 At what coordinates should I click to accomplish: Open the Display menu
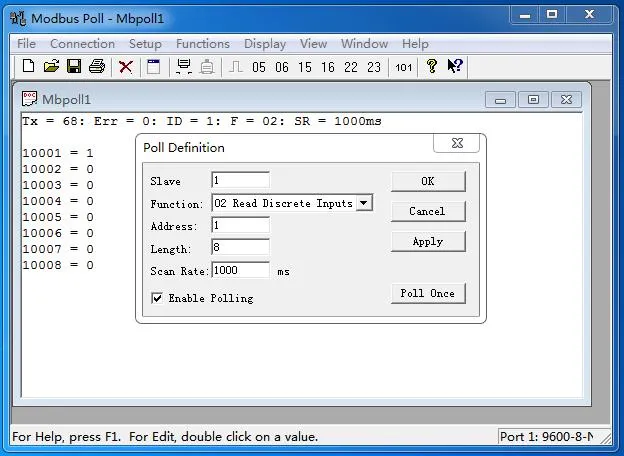265,43
